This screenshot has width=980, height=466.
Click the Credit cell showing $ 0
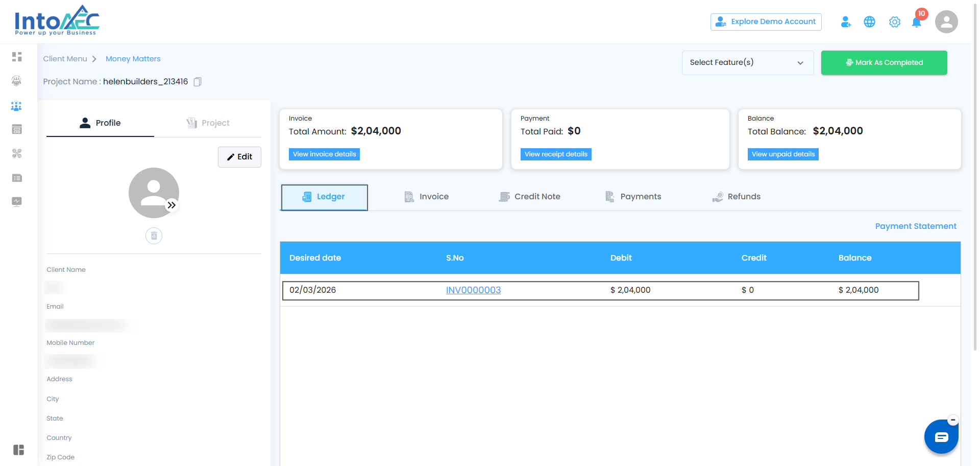747,290
